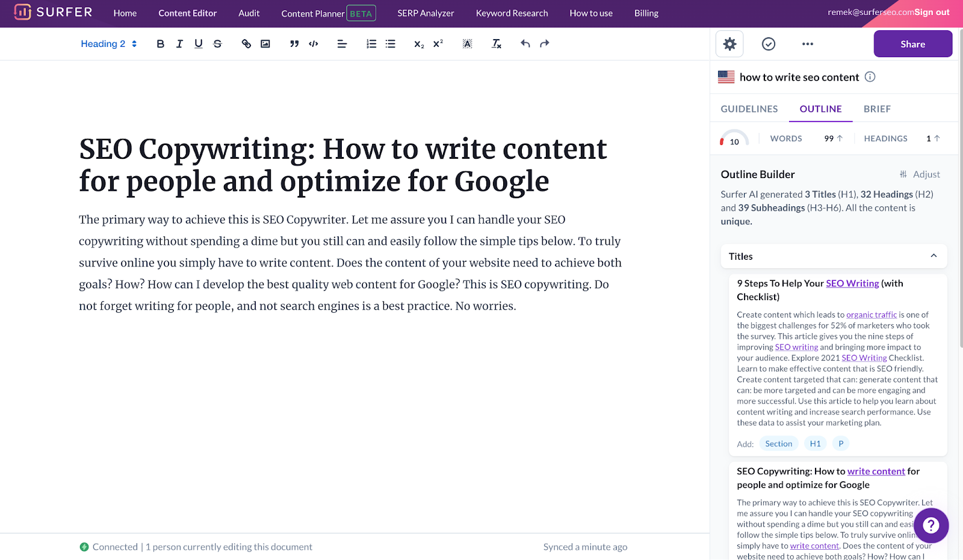Clear text formatting
Screen dimensions: 963x560
point(497,44)
